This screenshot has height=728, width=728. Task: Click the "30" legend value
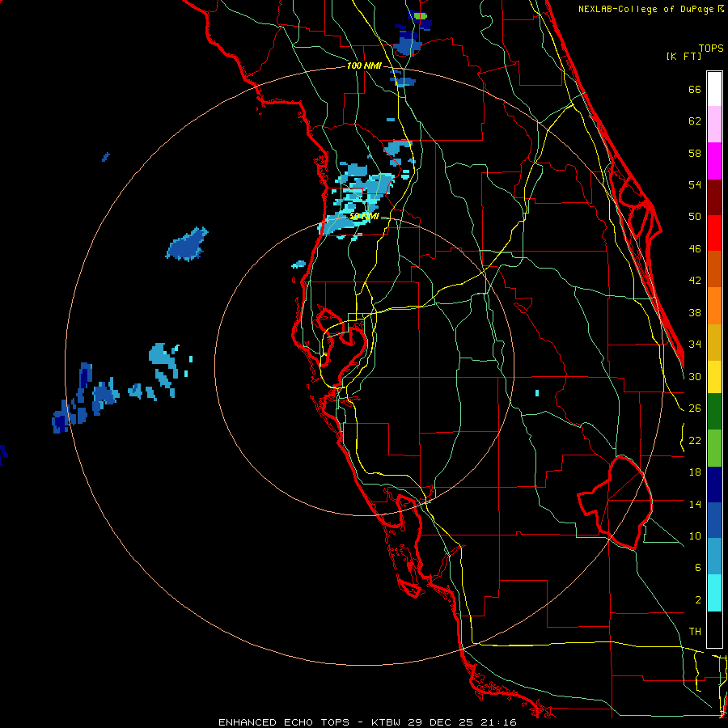(x=695, y=376)
